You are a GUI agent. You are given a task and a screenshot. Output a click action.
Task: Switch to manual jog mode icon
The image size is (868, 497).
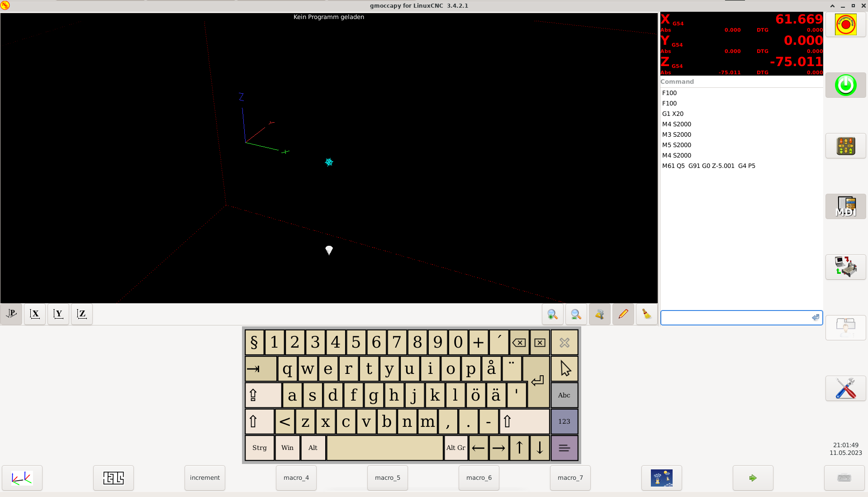845,146
